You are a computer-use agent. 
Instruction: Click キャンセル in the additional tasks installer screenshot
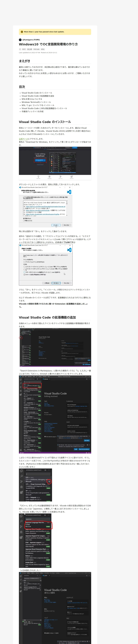click(x=67, y=283)
